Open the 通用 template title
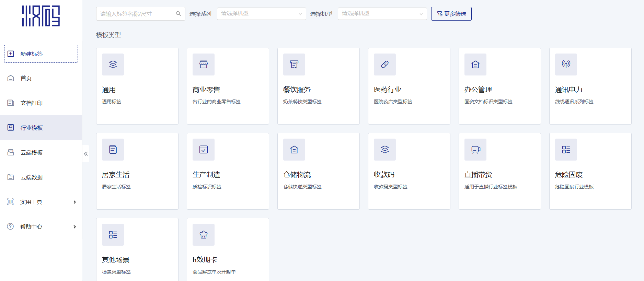This screenshot has height=281, width=644. pyautogui.click(x=109, y=90)
